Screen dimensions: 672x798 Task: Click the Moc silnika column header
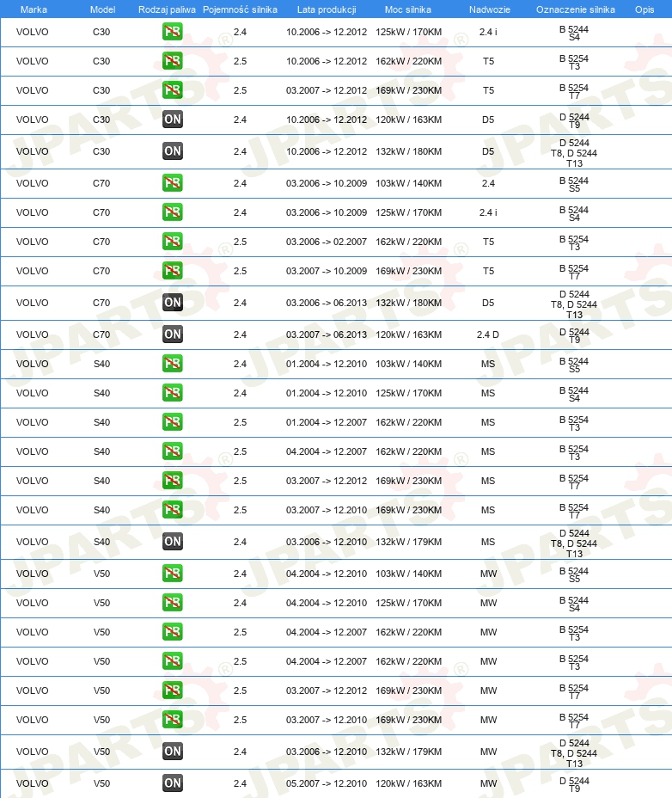point(408,9)
